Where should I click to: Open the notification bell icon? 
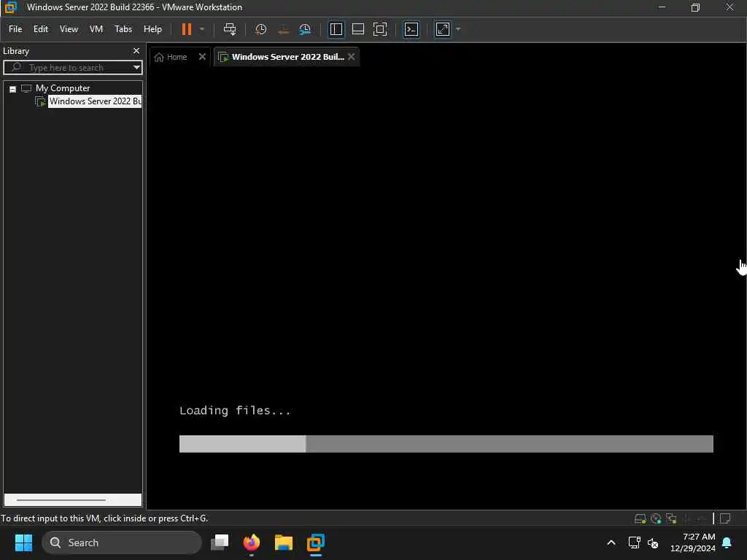727,542
